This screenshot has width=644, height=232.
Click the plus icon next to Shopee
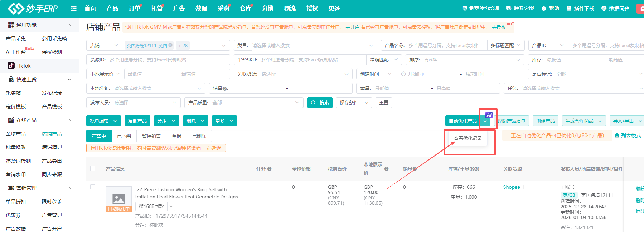click(x=524, y=187)
